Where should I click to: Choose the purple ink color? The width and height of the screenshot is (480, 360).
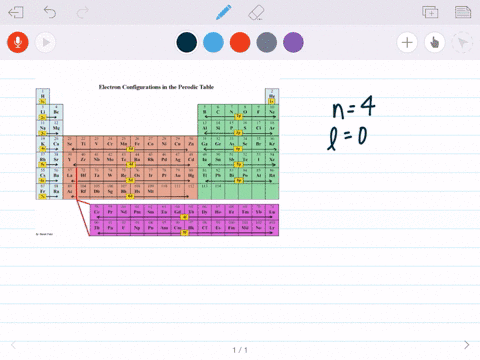293,42
